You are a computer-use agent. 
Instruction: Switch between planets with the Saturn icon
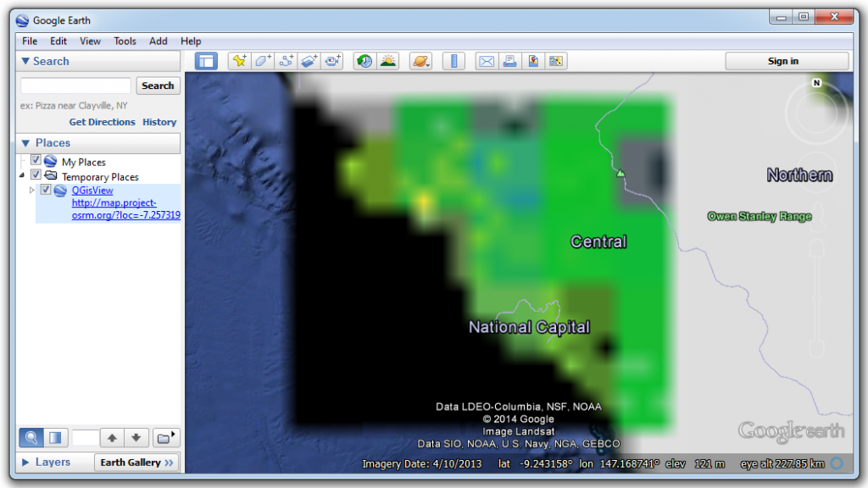click(x=420, y=61)
